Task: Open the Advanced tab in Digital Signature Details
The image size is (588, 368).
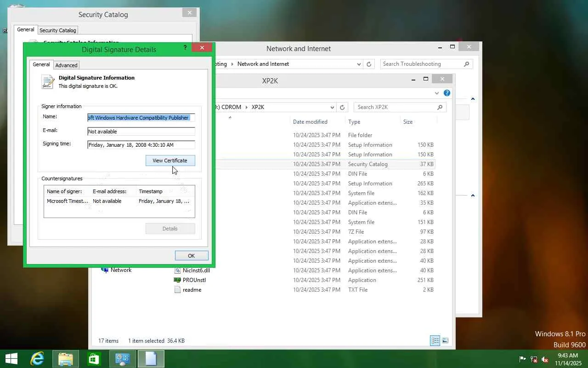Action: [x=66, y=65]
